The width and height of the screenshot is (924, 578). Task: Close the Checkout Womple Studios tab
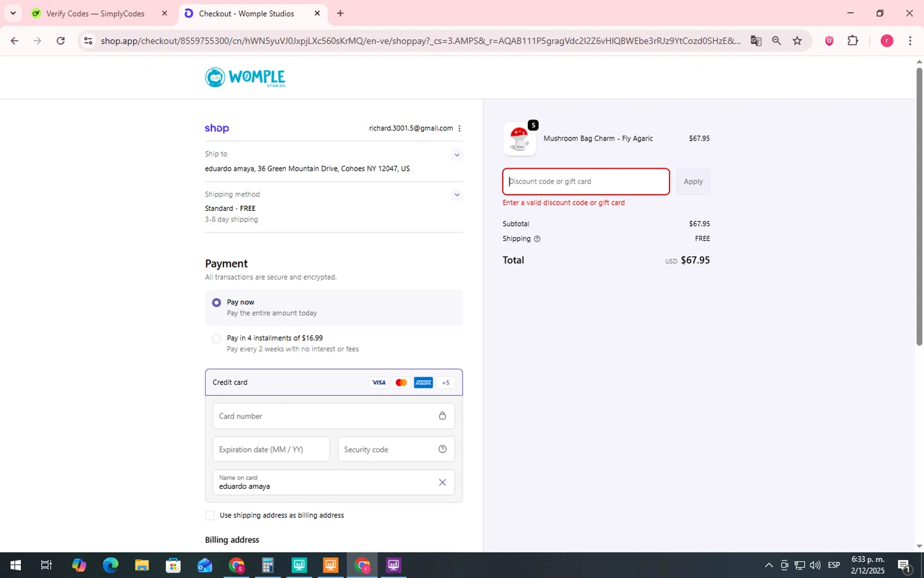coord(317,13)
